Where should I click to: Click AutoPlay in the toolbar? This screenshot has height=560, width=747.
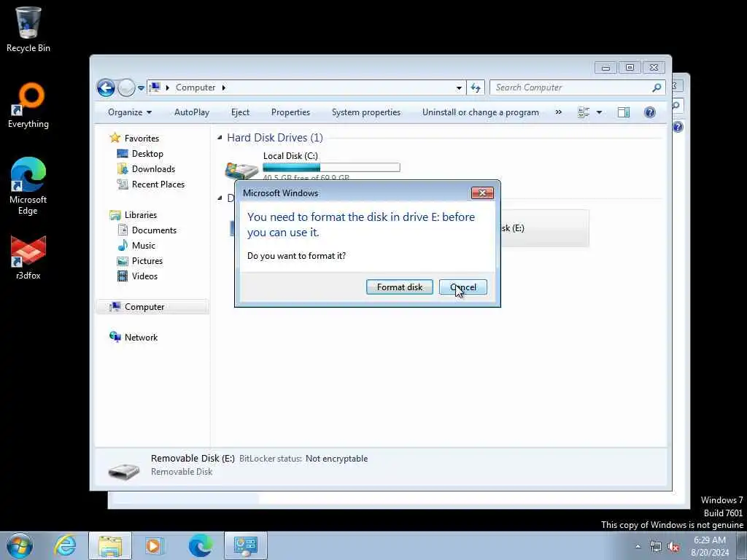[x=192, y=112]
